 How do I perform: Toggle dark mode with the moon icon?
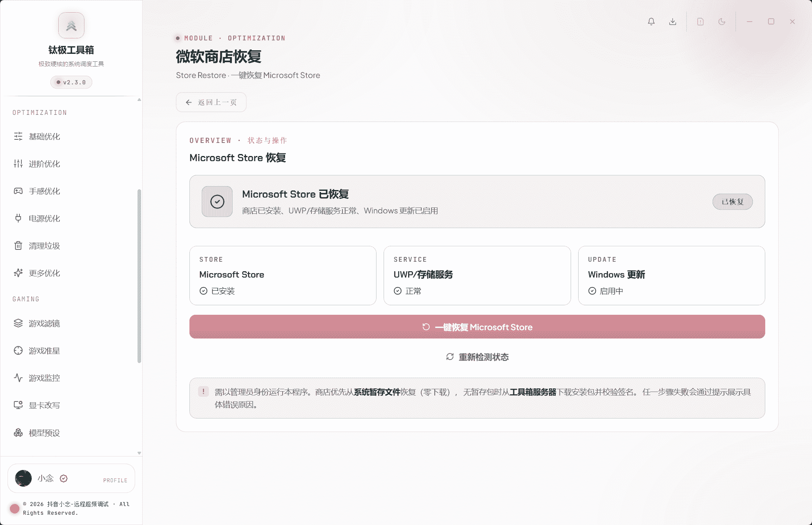click(722, 21)
